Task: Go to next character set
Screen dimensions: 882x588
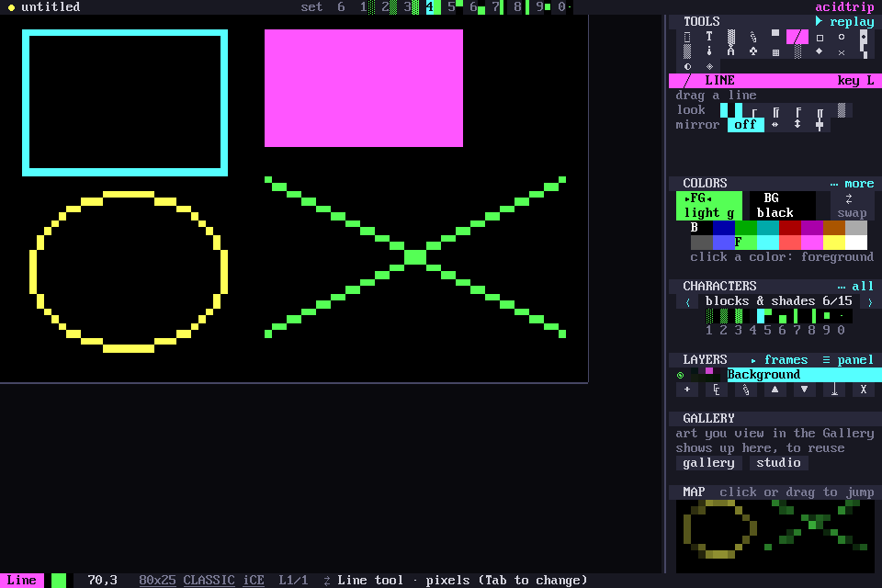Action: pyautogui.click(x=870, y=301)
